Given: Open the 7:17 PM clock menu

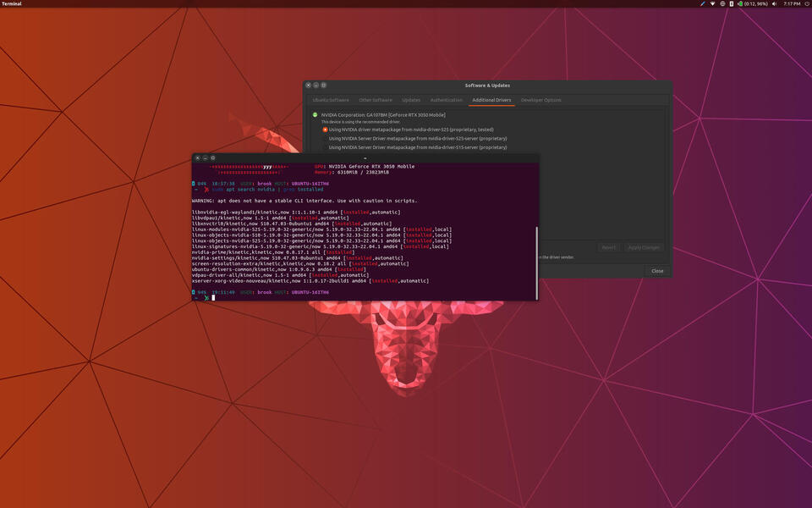Looking at the screenshot, I should pos(792,3).
